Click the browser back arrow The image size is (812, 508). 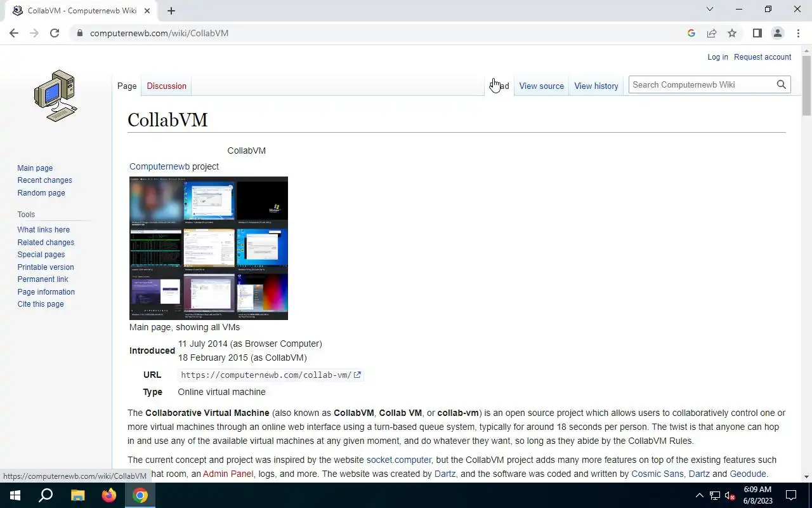tap(14, 33)
